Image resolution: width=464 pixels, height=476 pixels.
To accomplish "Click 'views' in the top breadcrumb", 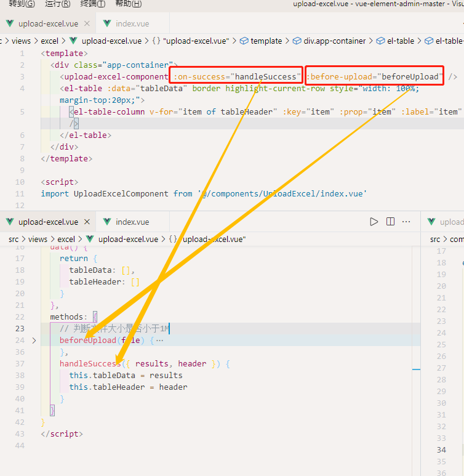I will 21,41.
